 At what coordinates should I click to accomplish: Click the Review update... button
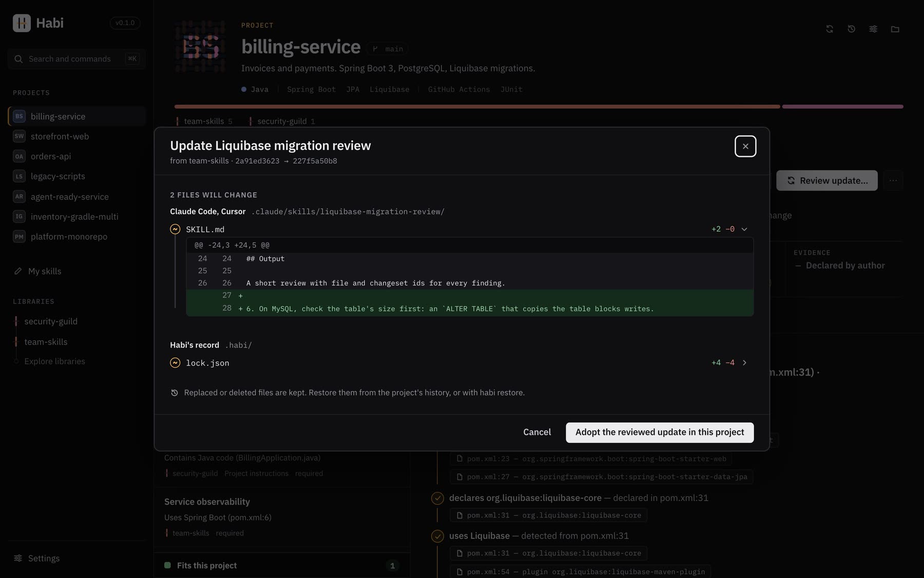coord(827,181)
